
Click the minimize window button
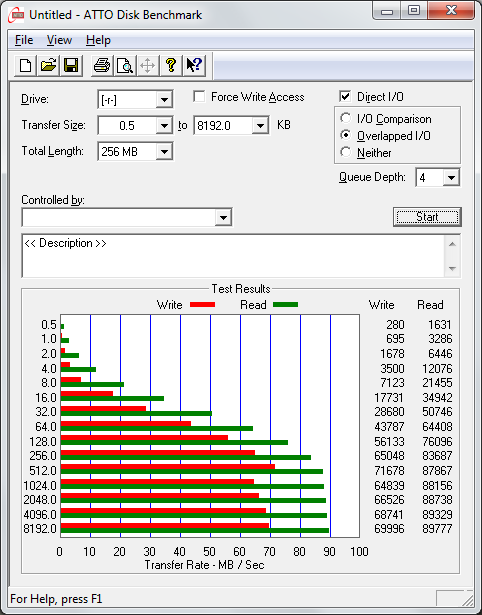(387, 11)
